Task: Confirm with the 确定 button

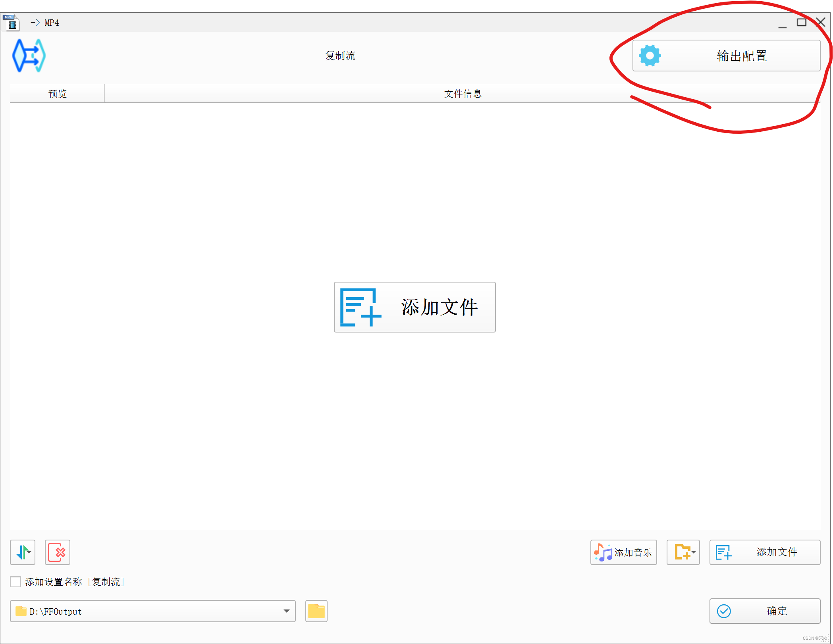Action: [764, 611]
